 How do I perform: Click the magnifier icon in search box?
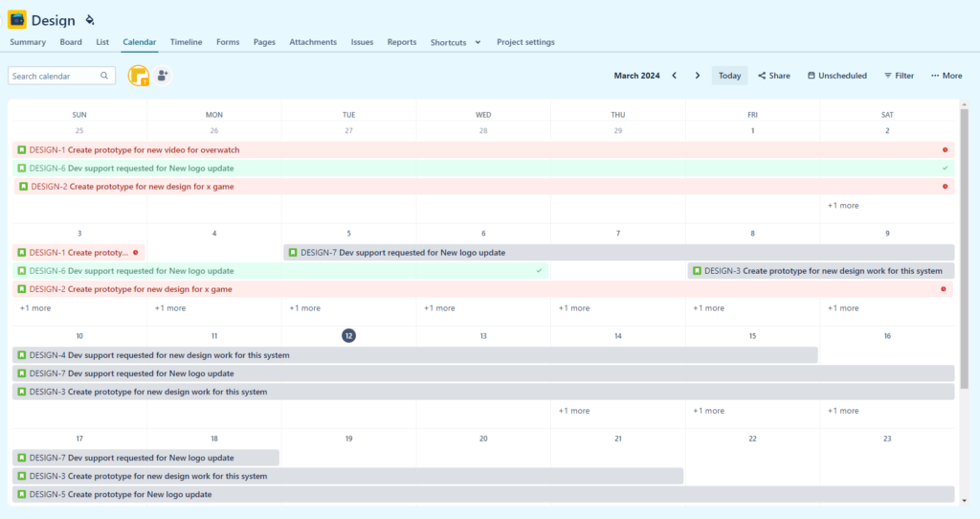point(104,76)
